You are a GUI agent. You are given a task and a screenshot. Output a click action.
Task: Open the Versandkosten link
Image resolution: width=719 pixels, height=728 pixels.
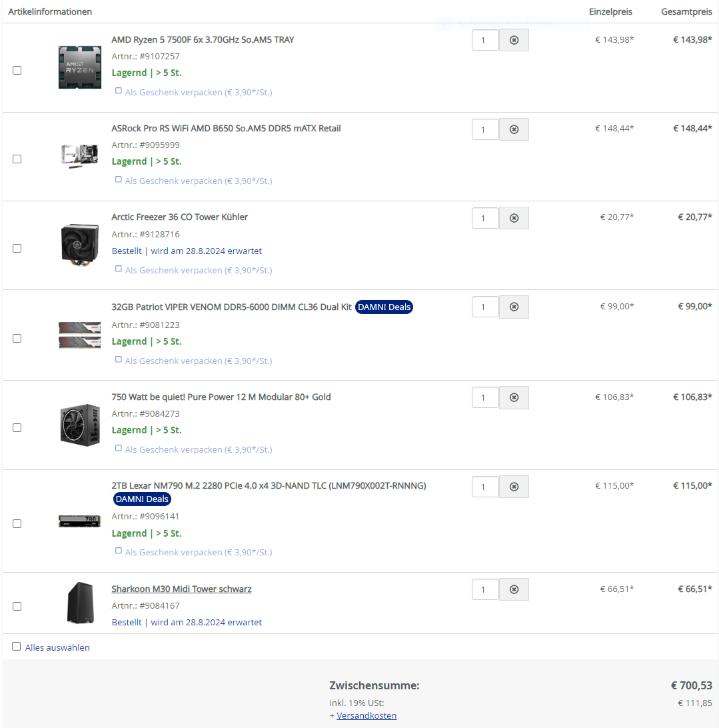point(366,715)
